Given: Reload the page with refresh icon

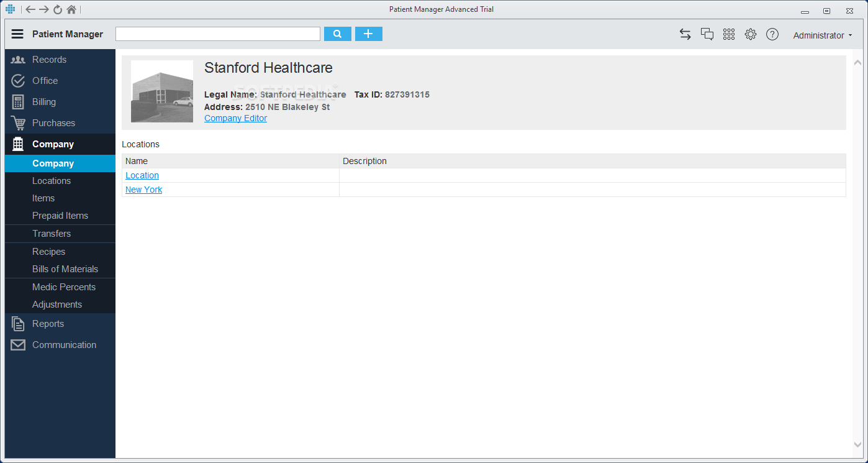Looking at the screenshot, I should click(58, 9).
